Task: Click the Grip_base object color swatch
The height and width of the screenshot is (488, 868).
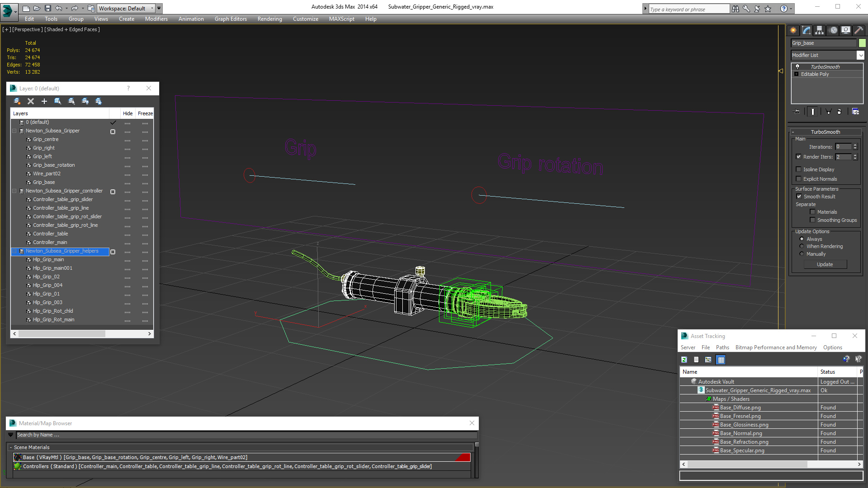Action: click(862, 43)
